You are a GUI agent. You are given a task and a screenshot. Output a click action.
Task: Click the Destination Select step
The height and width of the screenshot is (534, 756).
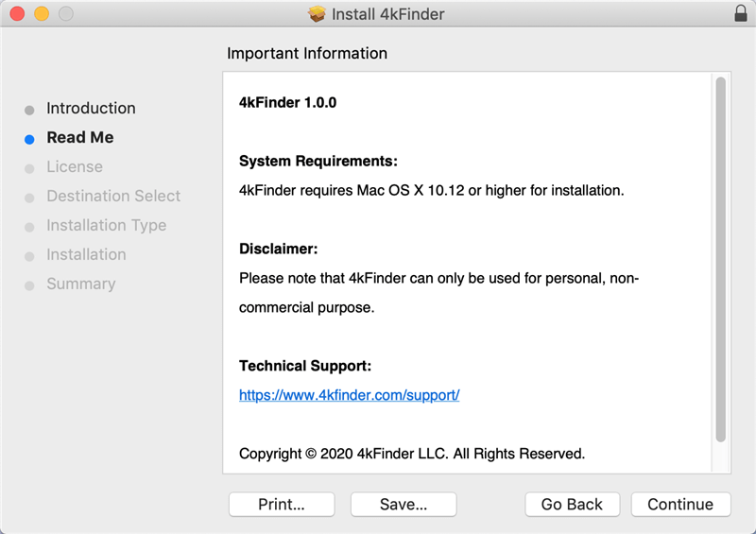(113, 197)
